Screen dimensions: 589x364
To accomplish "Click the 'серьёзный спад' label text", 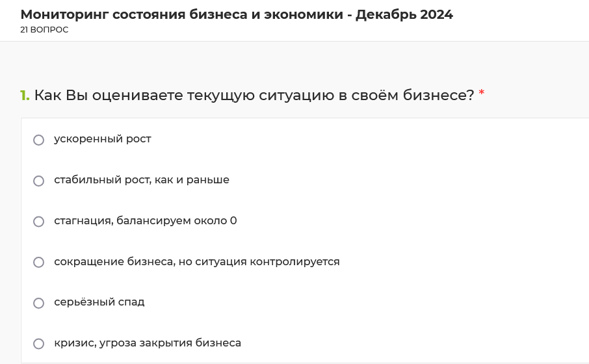I will (99, 302).
